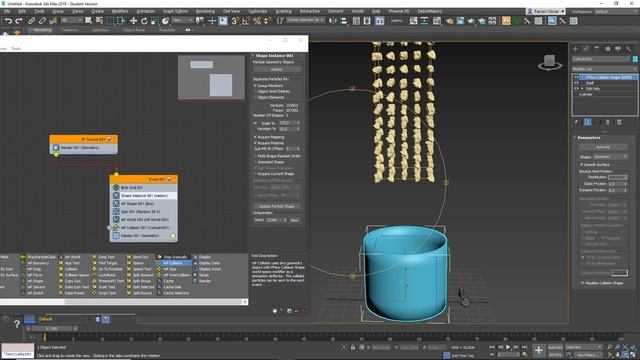Switch to the Freeform ribbon tab
The height and width of the screenshot is (360, 640).
pos(69,30)
